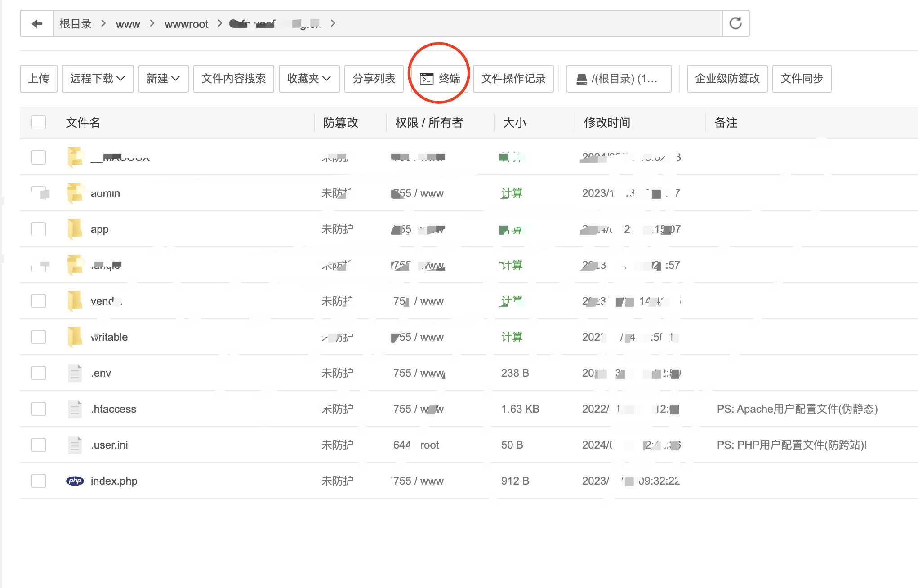The width and height of the screenshot is (918, 588).
Task: Open the 终端 terminal icon button
Action: point(426,79)
